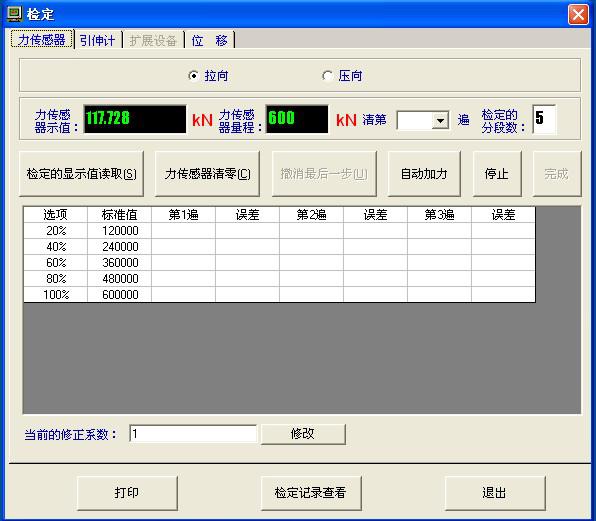Click the 退出 exit button
Screen dimensions: 596x521
tap(495, 492)
